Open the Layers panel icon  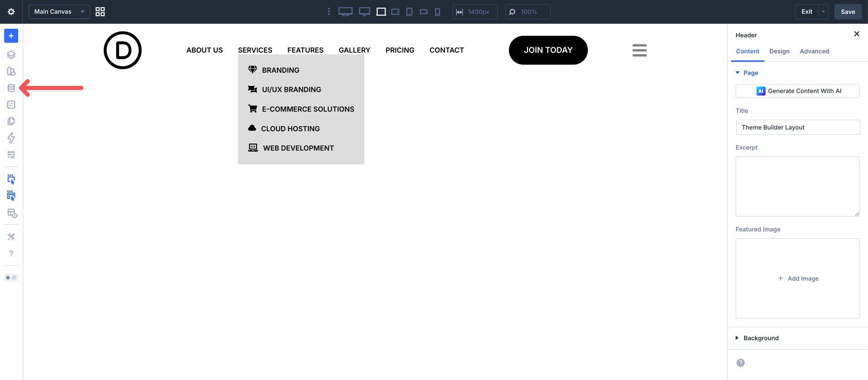[11, 55]
